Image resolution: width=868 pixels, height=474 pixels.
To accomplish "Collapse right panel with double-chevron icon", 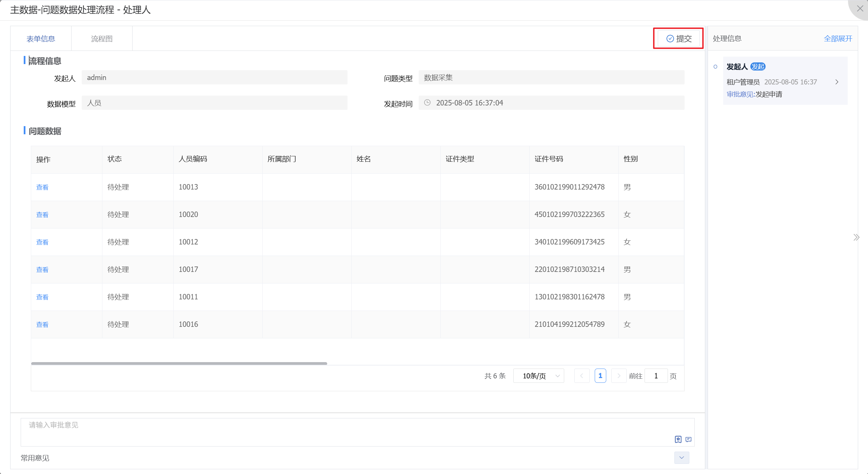I will pyautogui.click(x=856, y=237).
